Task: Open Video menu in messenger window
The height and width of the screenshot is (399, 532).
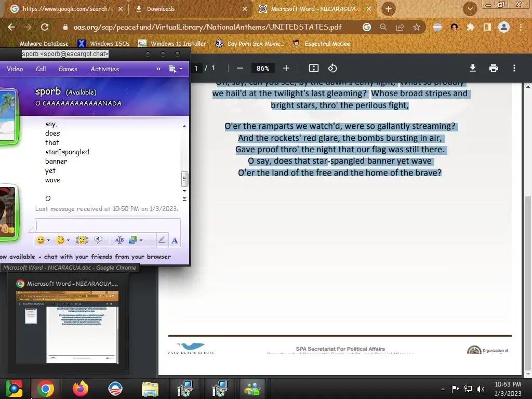Action: coord(15,69)
